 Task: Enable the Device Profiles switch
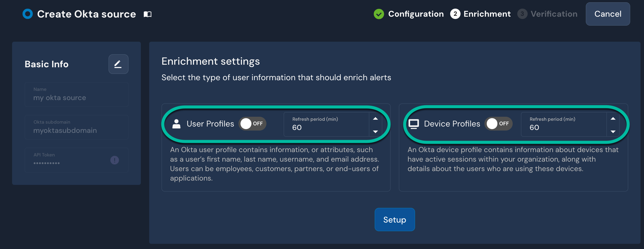pos(499,124)
